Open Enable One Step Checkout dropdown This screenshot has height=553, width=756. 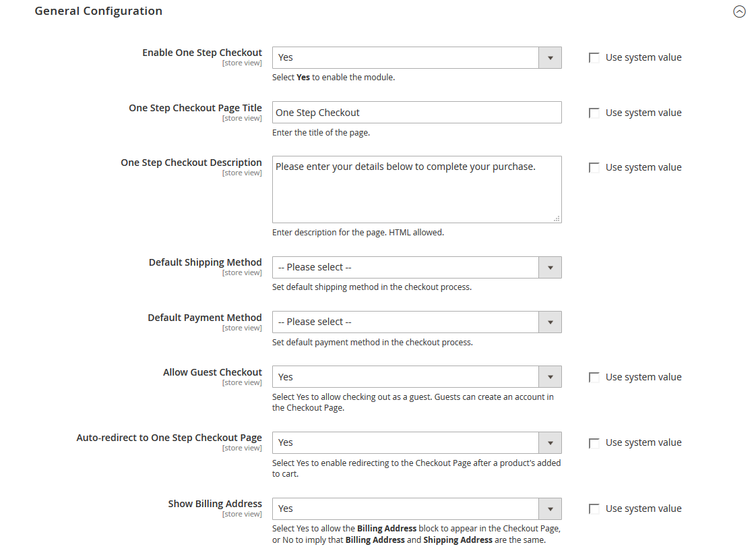pyautogui.click(x=406, y=58)
